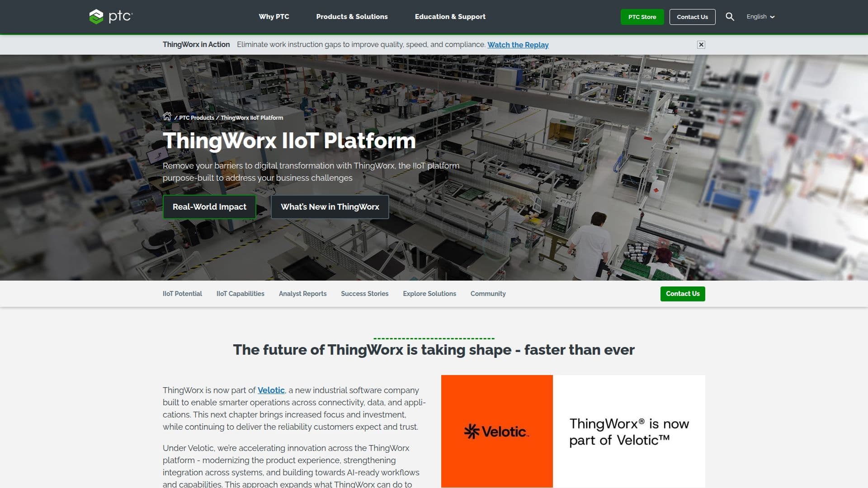868x488 pixels.
Task: Click Contact Us in the top header
Action: click(692, 17)
